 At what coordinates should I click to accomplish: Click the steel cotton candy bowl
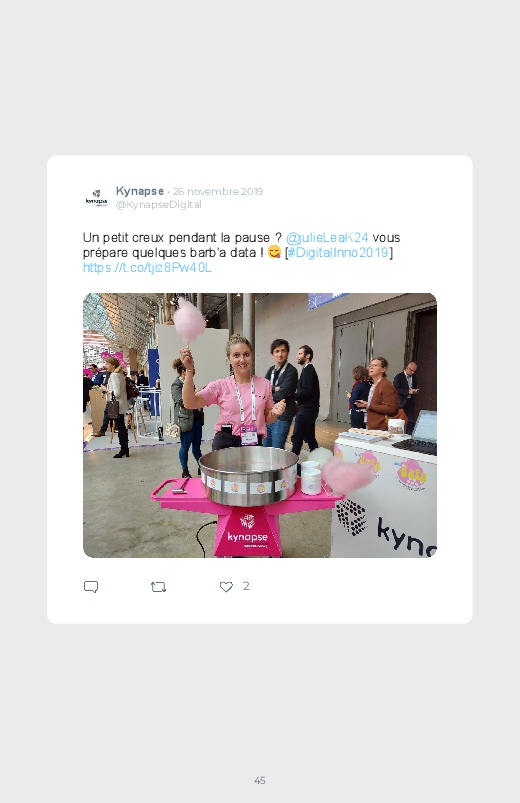pyautogui.click(x=249, y=476)
